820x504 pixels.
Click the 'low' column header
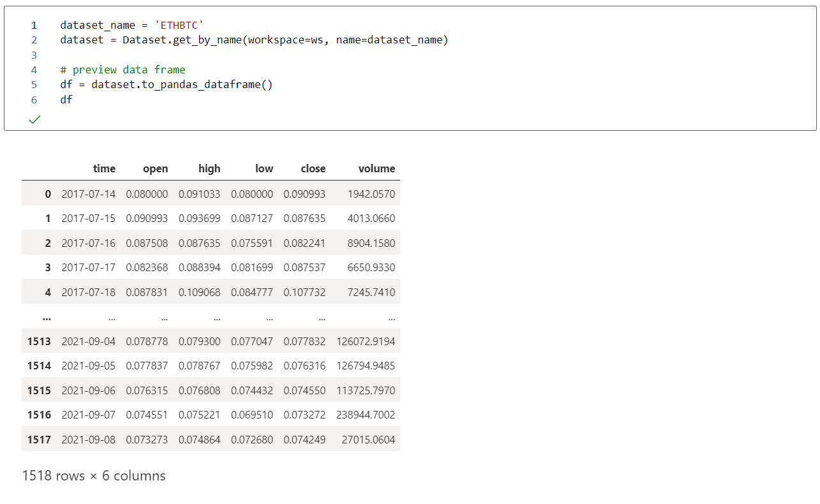click(264, 168)
